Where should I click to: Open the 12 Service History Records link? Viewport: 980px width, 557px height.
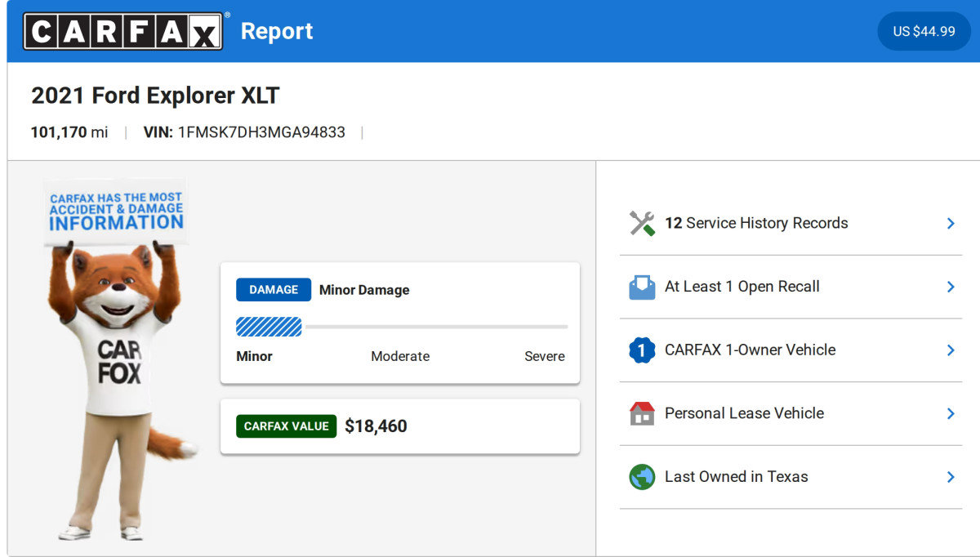pos(756,224)
